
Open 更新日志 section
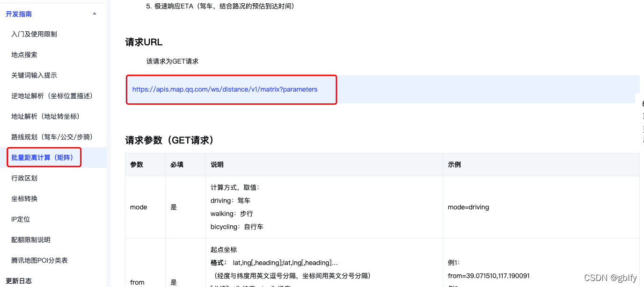pos(19,281)
